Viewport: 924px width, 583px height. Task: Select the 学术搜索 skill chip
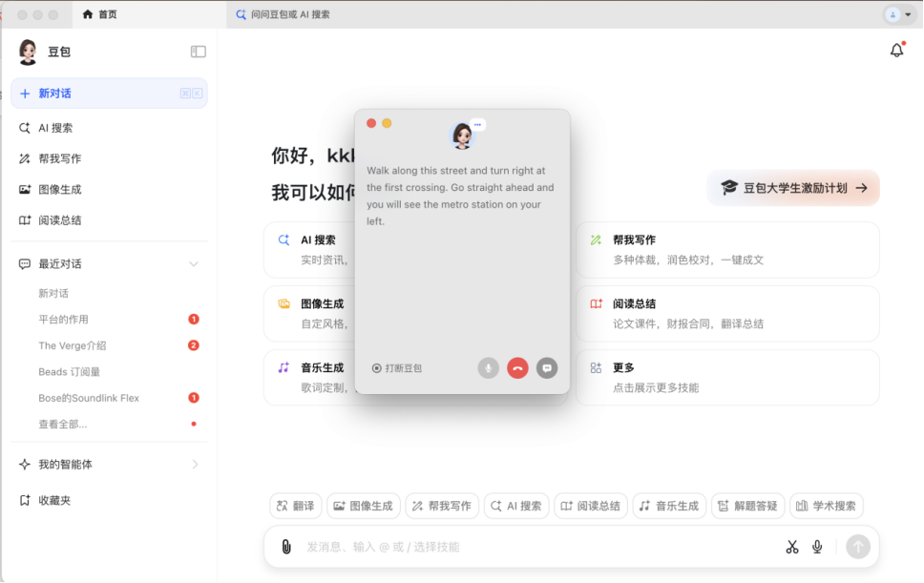[x=827, y=506]
